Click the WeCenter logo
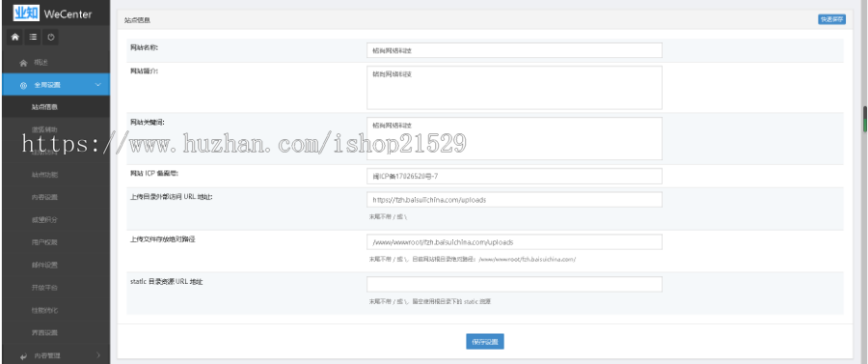 pos(52,13)
